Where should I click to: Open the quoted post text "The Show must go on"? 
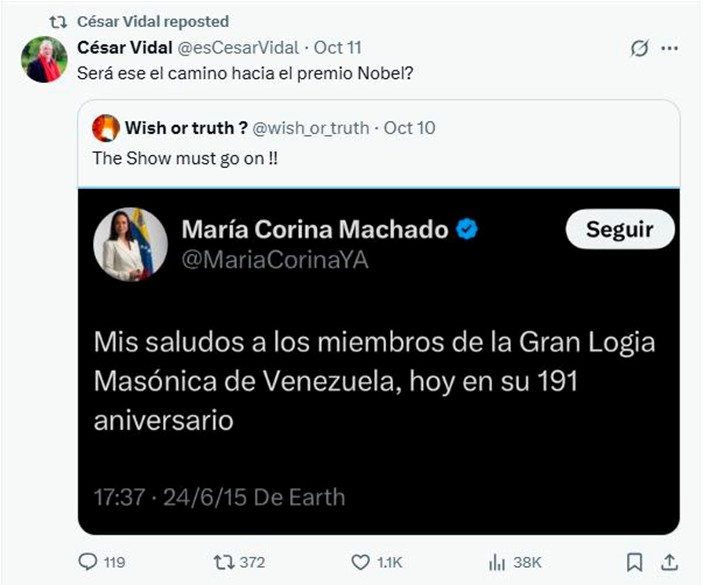pos(184,157)
